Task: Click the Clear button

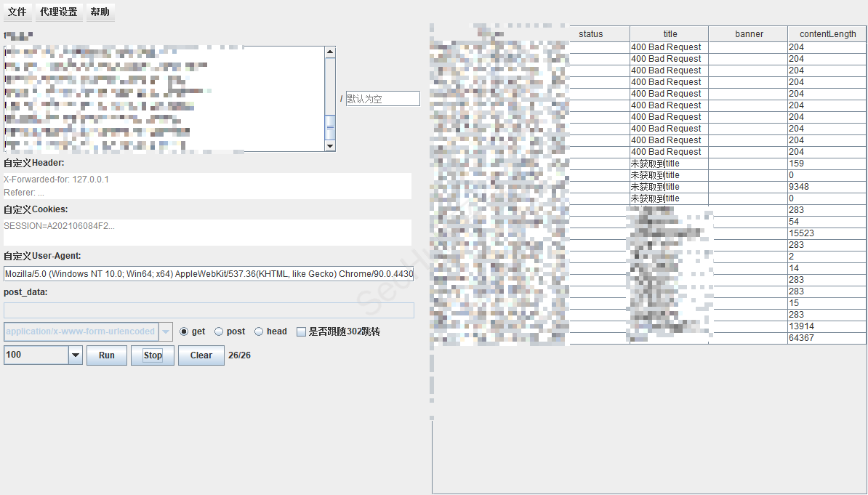Action: (201, 355)
